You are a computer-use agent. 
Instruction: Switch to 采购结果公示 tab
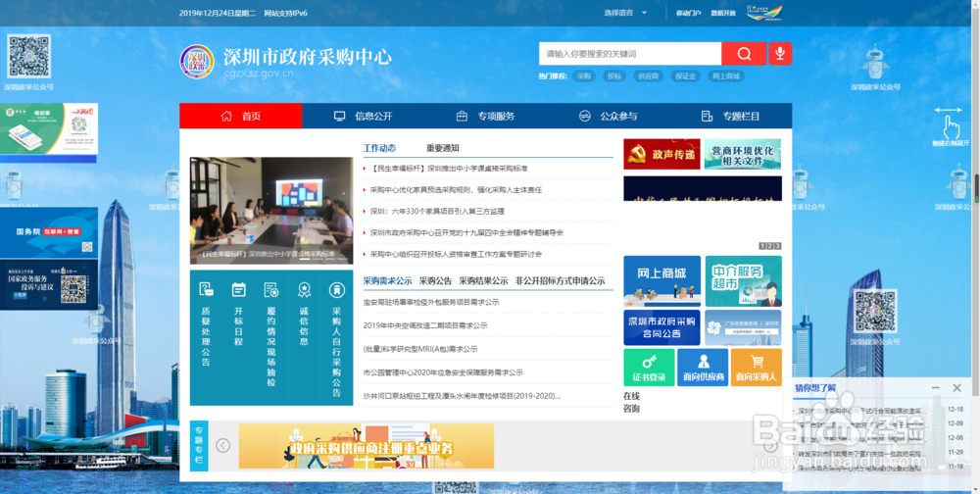click(x=483, y=280)
